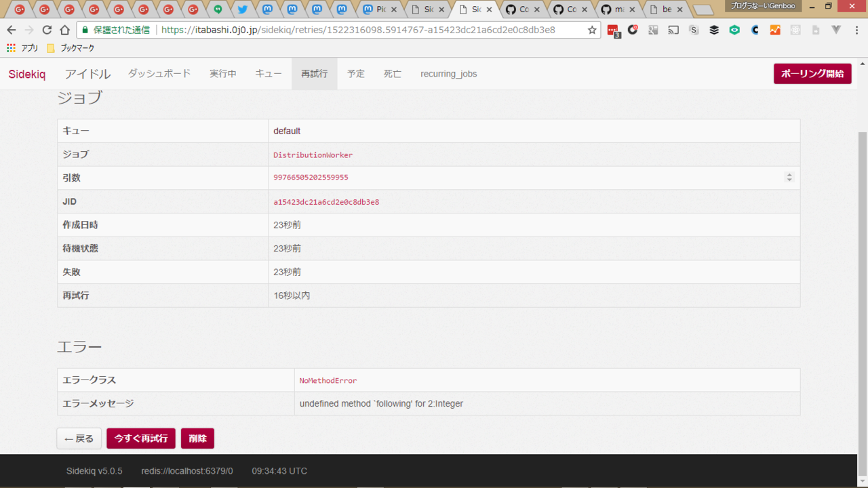Click the stepper arrows in the 引数 row
The width and height of the screenshot is (868, 488).
click(789, 178)
